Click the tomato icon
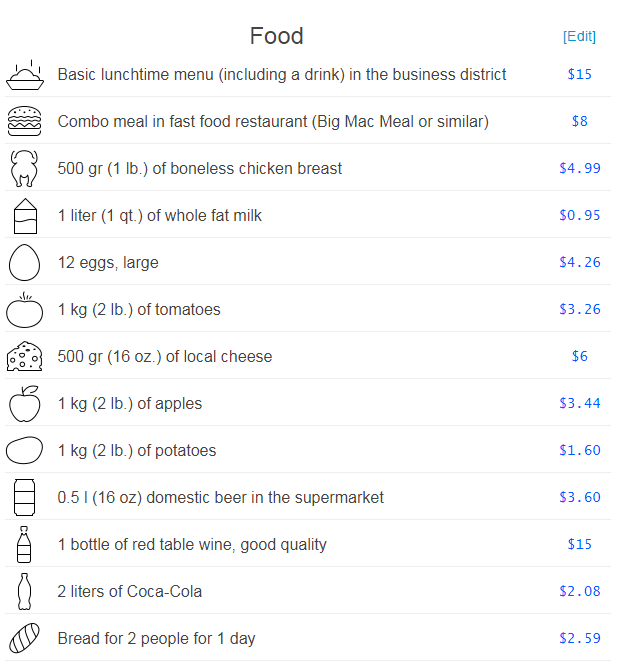Screen dimensions: 620x662 pyautogui.click(x=24, y=310)
